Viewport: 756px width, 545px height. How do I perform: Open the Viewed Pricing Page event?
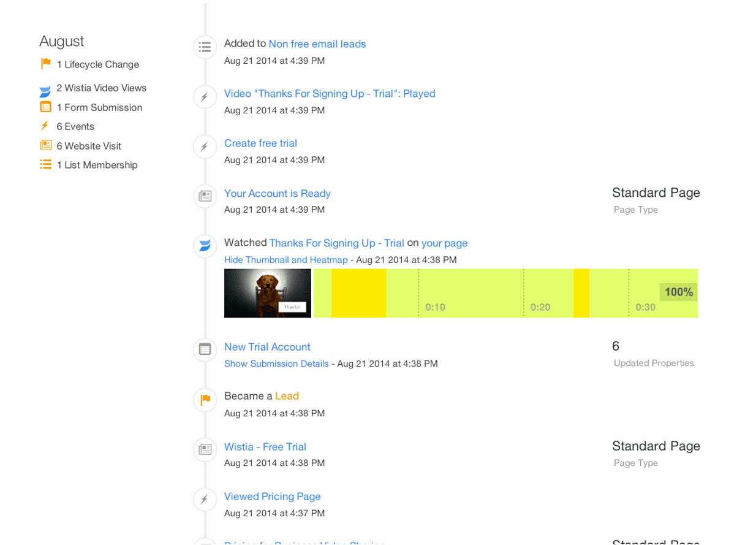(x=272, y=497)
